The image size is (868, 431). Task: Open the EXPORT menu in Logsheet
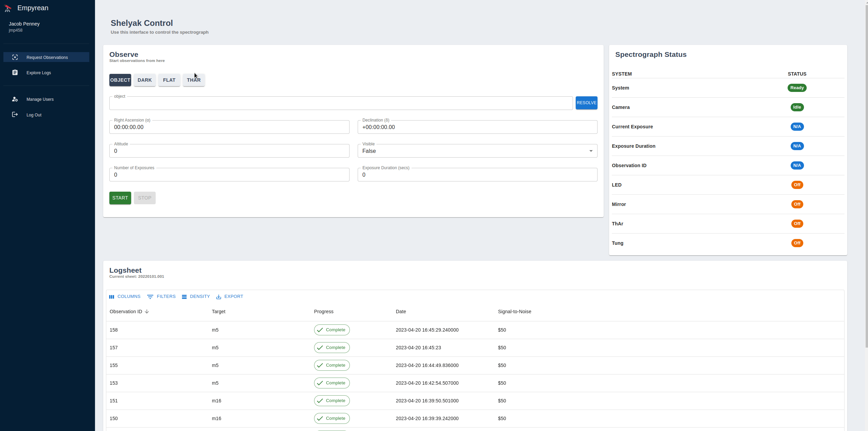(x=230, y=297)
